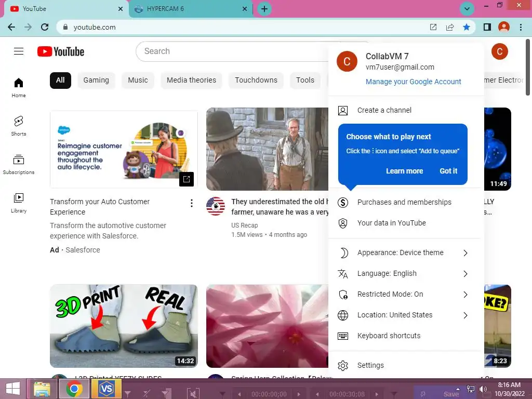This screenshot has height=399, width=532.
Task: Expand Restricted Mode: On submenu
Action: (x=406, y=294)
